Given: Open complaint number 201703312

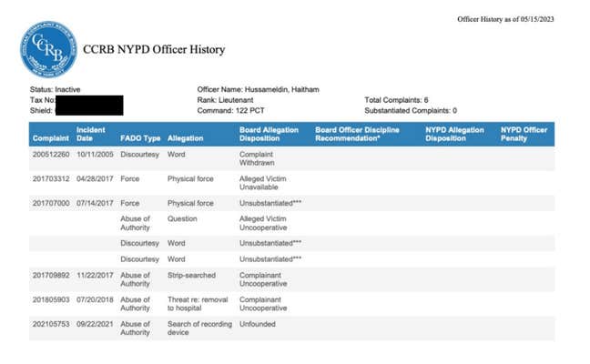Looking at the screenshot, I should point(51,179).
